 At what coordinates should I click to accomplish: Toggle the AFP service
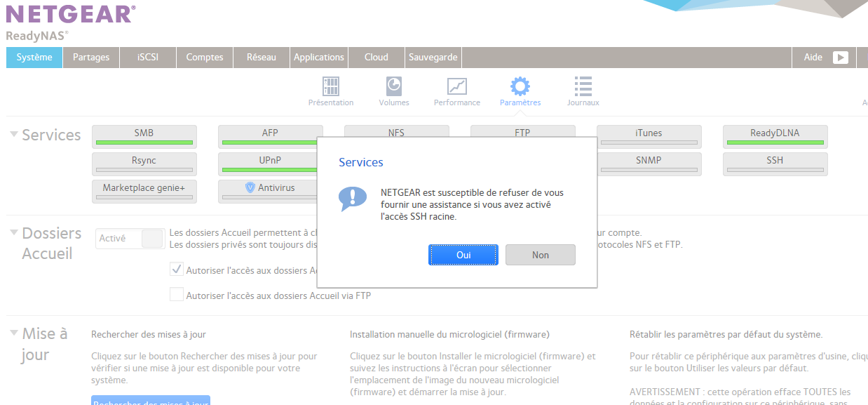pos(270,136)
